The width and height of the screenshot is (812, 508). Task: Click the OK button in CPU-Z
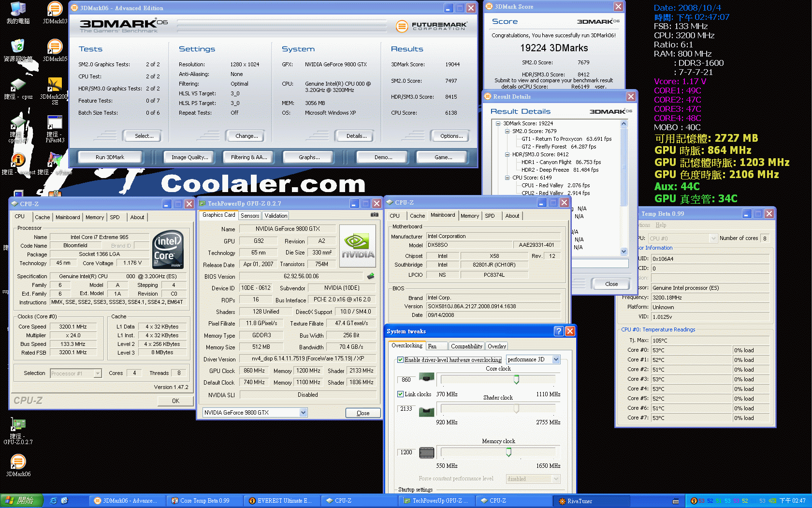point(175,401)
